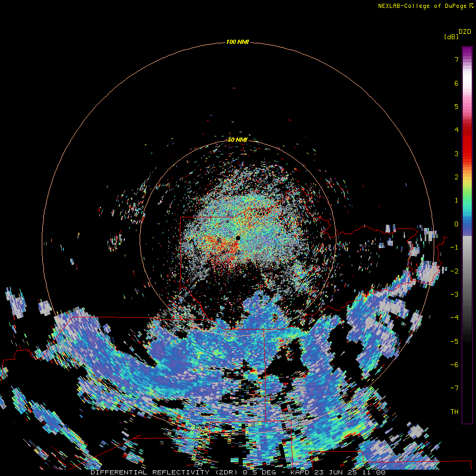The height and width of the screenshot is (476, 476).
Task: Click the 4 value on color scale
Action: (456, 130)
